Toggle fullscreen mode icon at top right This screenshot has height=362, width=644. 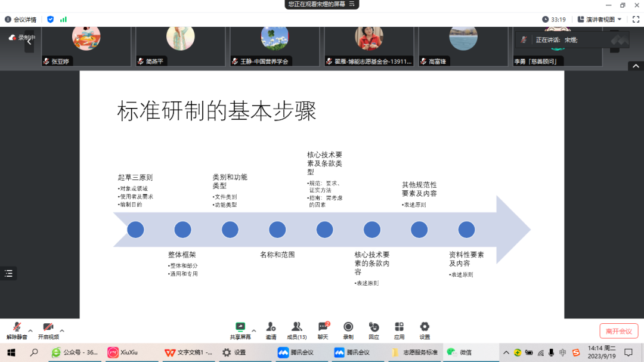(x=636, y=19)
